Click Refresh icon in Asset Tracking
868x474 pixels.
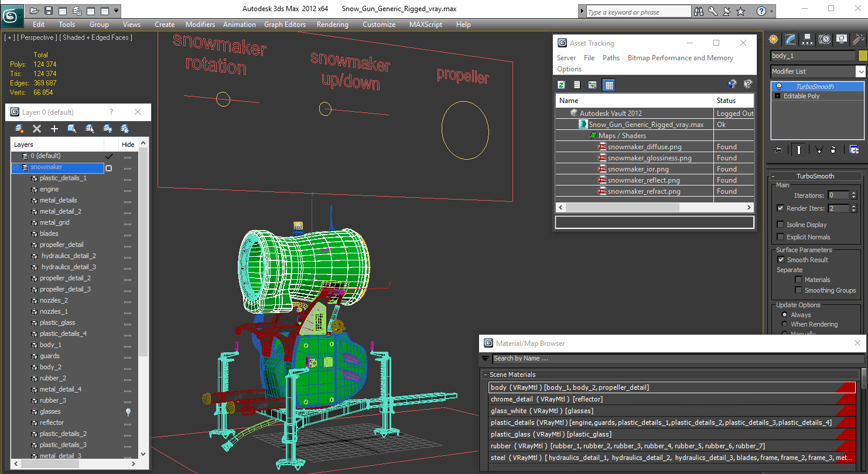[561, 85]
